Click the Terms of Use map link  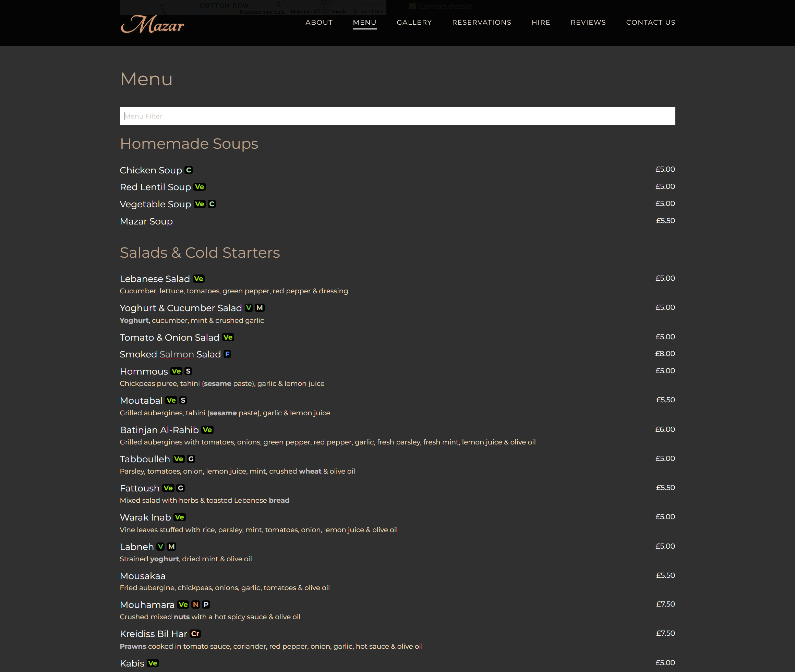(x=368, y=12)
